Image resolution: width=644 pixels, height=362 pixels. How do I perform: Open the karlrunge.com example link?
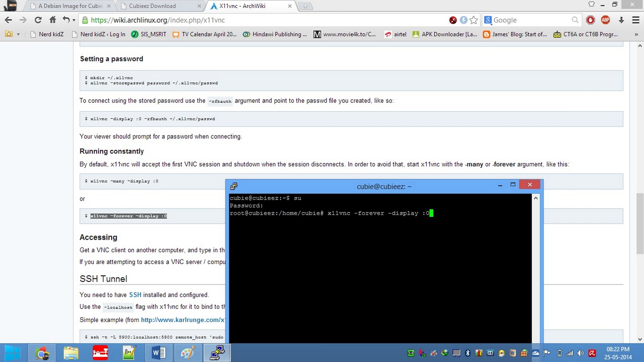point(183,320)
